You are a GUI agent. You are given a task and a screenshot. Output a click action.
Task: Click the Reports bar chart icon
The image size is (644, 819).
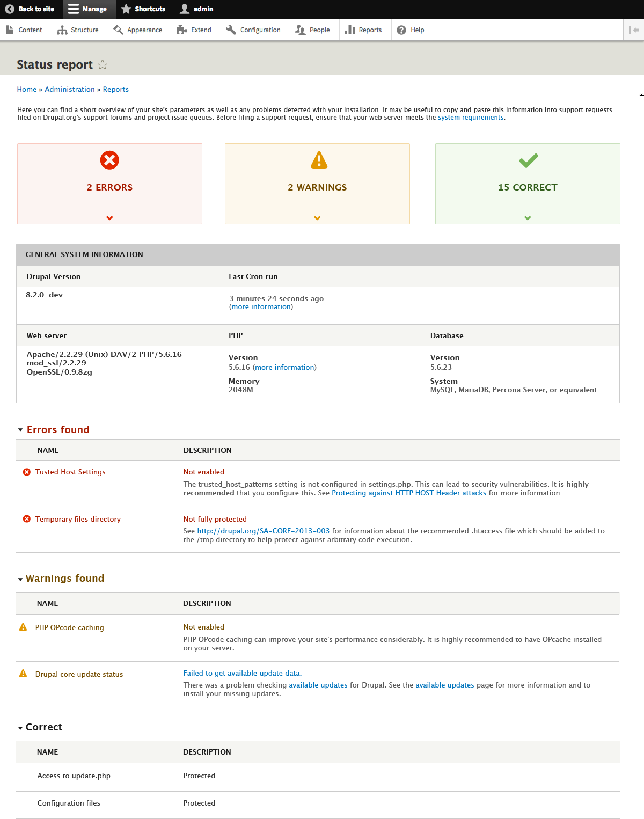(x=350, y=30)
